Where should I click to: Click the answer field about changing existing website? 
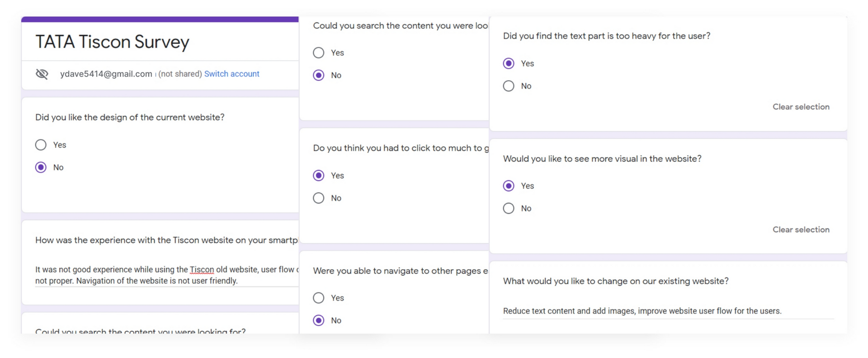(x=668, y=311)
